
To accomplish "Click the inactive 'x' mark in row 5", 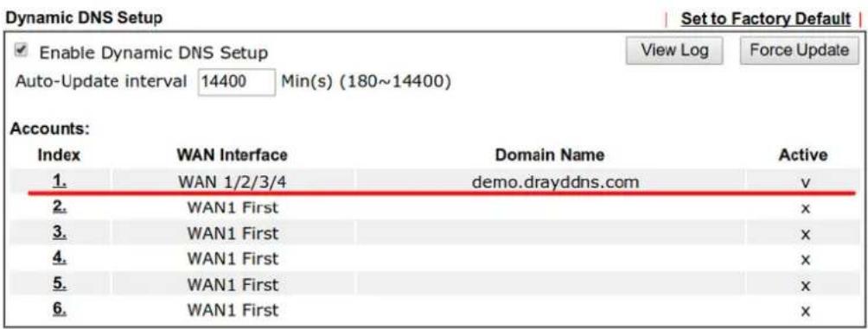I will tap(806, 285).
